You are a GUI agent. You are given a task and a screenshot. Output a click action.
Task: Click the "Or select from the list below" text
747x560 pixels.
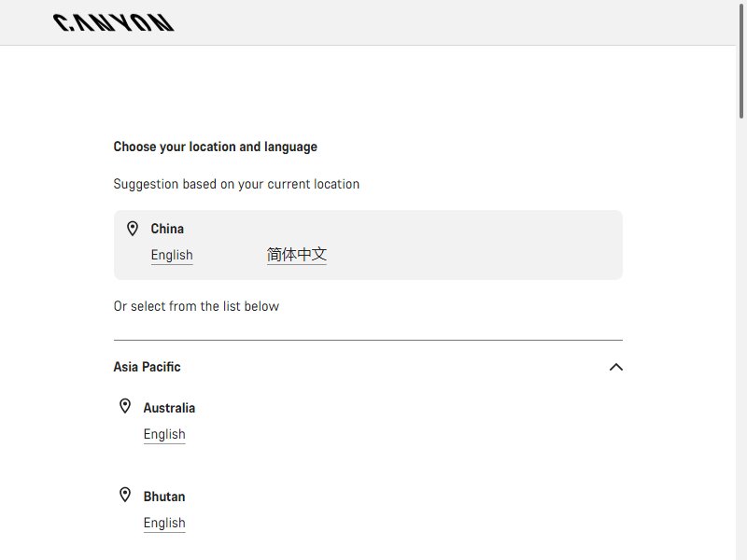196,306
